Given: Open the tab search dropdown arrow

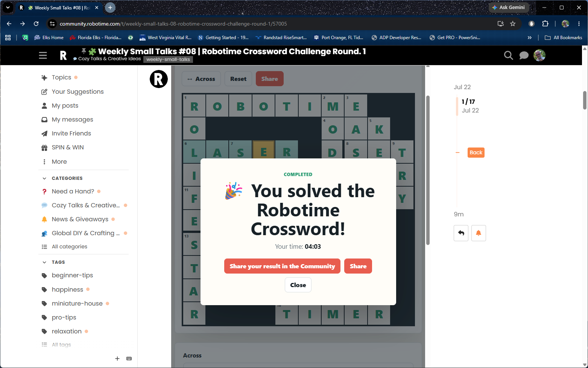Looking at the screenshot, I should (x=8, y=8).
